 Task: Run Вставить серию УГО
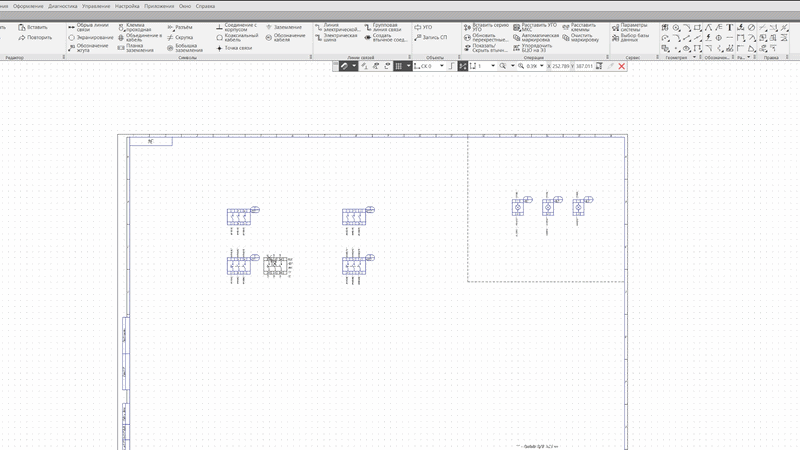click(x=486, y=27)
